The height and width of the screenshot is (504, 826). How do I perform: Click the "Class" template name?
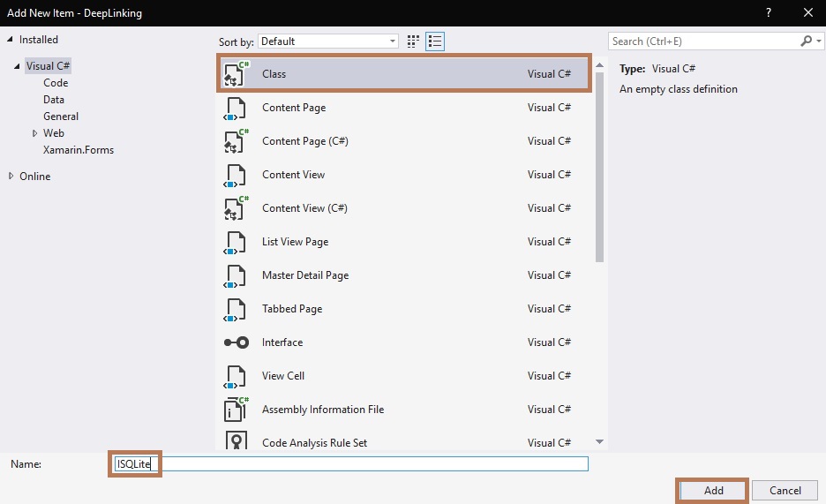pos(274,74)
